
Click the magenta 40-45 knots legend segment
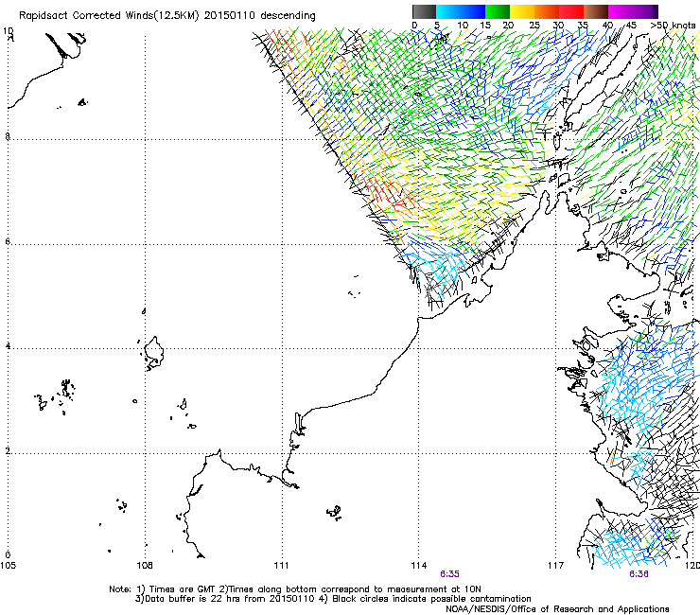[621, 11]
